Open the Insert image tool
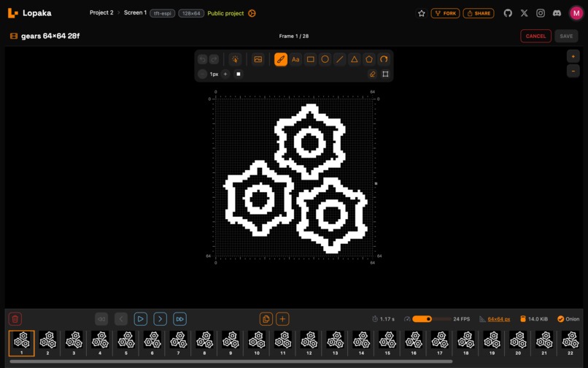 click(258, 59)
